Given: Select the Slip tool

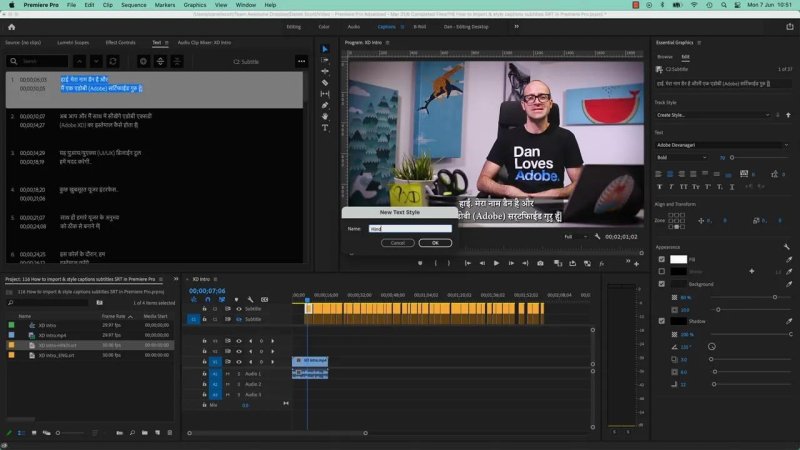Looking at the screenshot, I should (x=324, y=94).
